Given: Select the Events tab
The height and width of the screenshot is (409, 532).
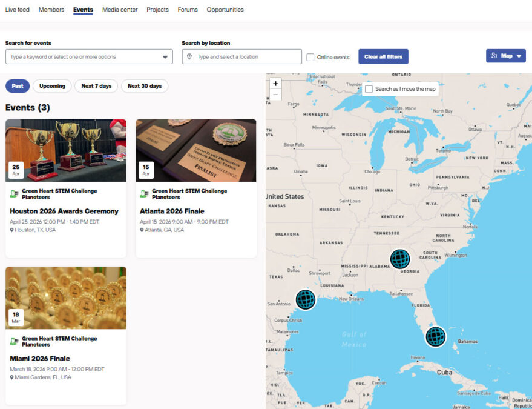Looking at the screenshot, I should pyautogui.click(x=83, y=10).
